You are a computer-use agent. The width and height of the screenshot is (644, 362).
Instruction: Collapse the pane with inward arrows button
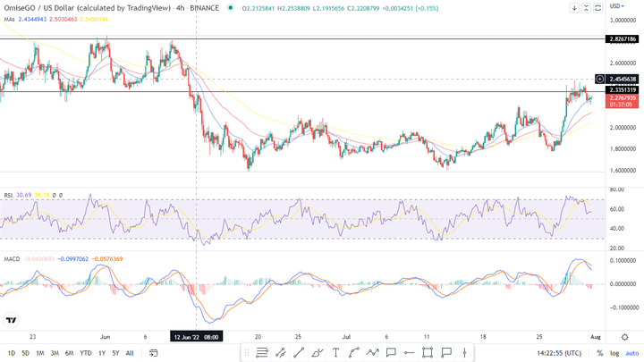(x=586, y=8)
